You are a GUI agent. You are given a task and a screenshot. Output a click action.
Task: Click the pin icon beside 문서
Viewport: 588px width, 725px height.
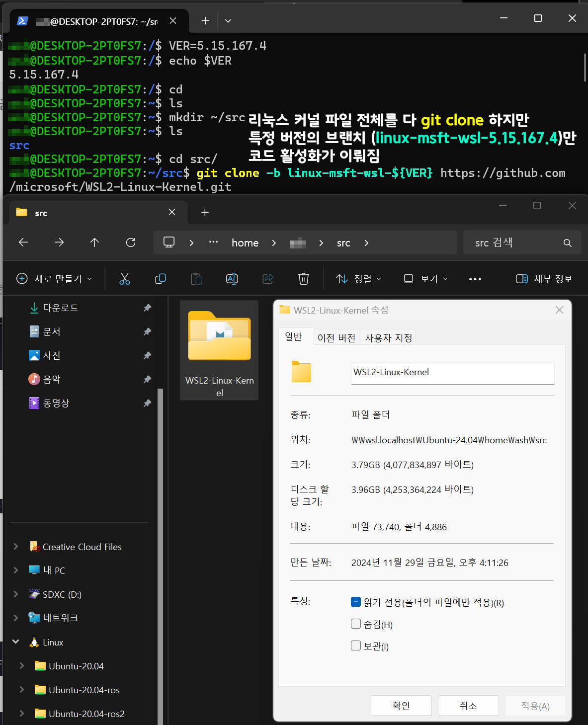tap(147, 332)
